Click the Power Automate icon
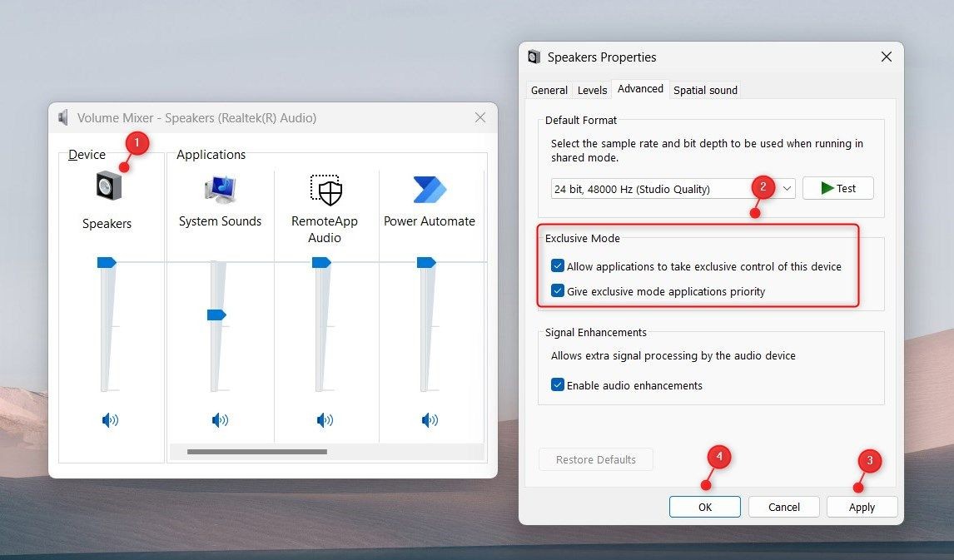 pyautogui.click(x=430, y=189)
